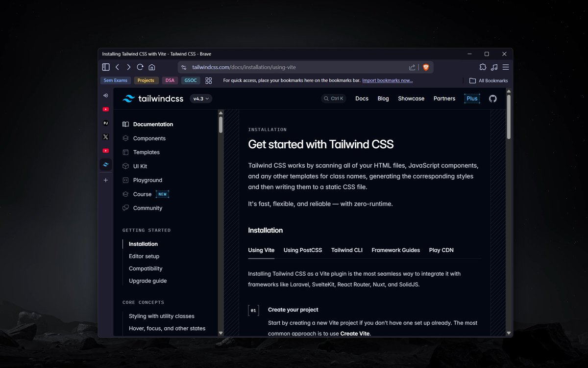Open Blog in the top navigation
The height and width of the screenshot is (368, 588).
coord(383,99)
